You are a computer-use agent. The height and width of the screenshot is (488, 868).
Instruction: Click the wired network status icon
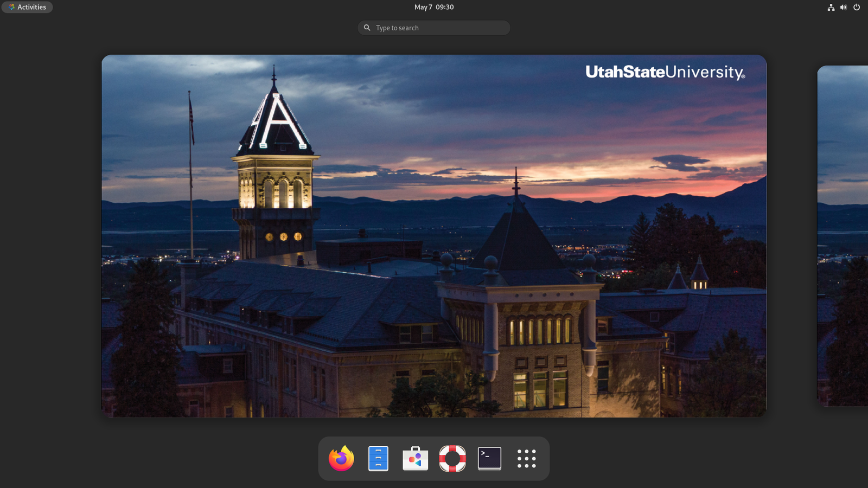coord(831,7)
